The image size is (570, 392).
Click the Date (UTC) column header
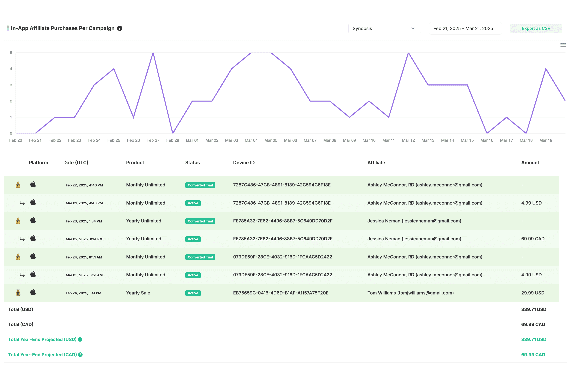[x=76, y=163]
